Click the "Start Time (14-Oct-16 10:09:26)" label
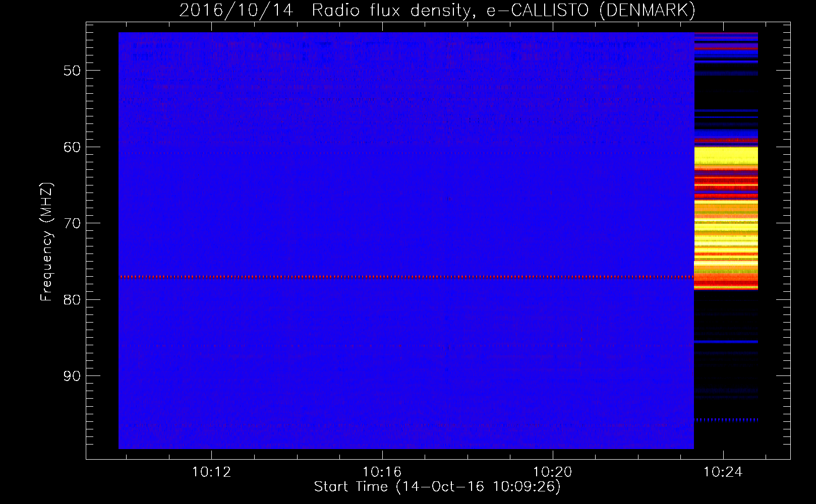 tap(437, 487)
